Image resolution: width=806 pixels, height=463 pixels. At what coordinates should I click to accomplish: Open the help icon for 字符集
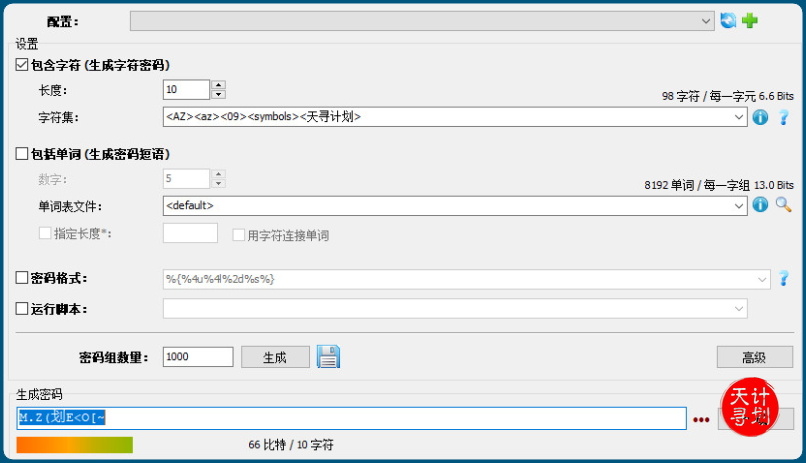784,117
